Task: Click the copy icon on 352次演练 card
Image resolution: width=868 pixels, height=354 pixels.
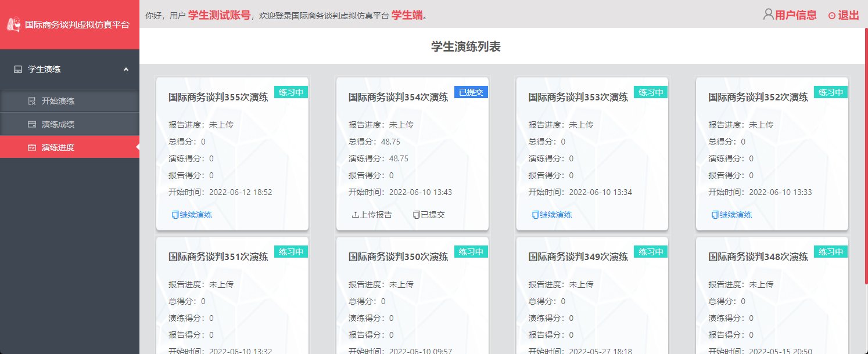Action: tap(715, 215)
